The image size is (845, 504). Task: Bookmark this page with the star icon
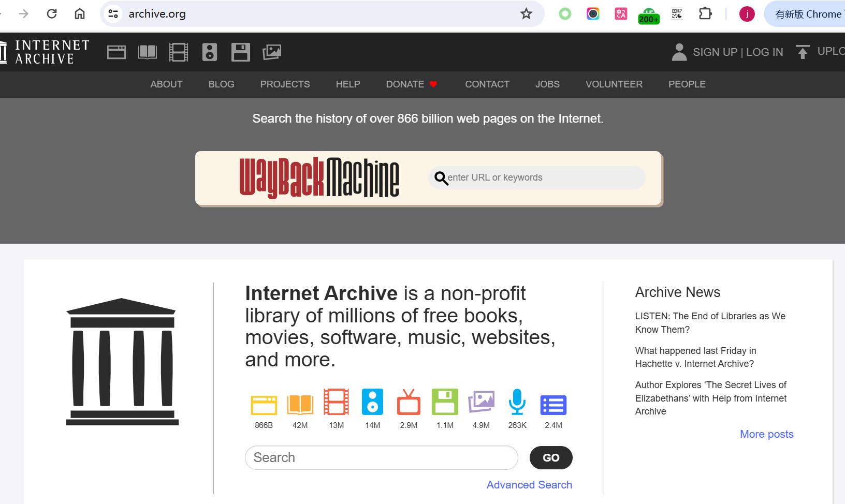[x=526, y=14]
